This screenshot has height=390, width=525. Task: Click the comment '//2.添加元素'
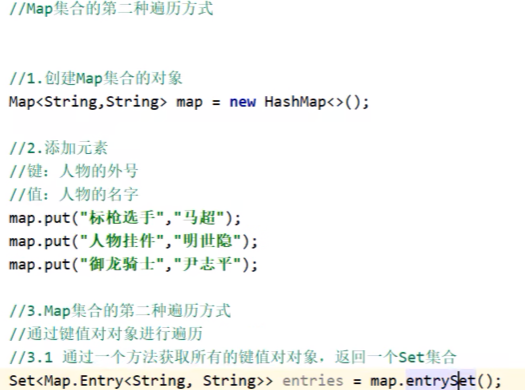(x=59, y=148)
